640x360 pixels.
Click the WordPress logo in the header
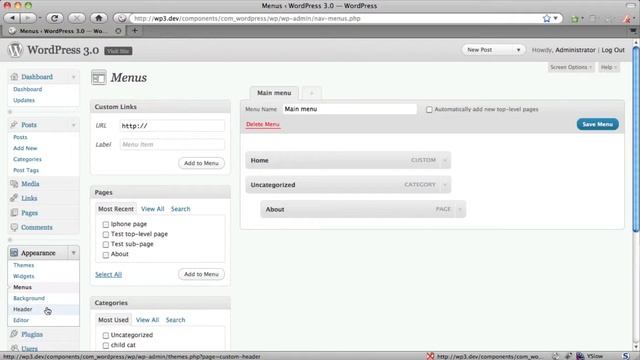pyautogui.click(x=15, y=50)
